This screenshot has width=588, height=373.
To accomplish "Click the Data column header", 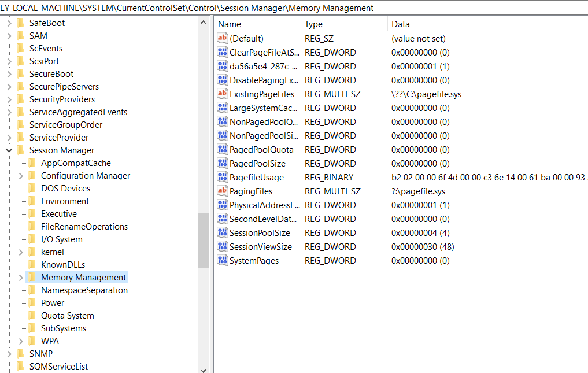I will [x=486, y=24].
